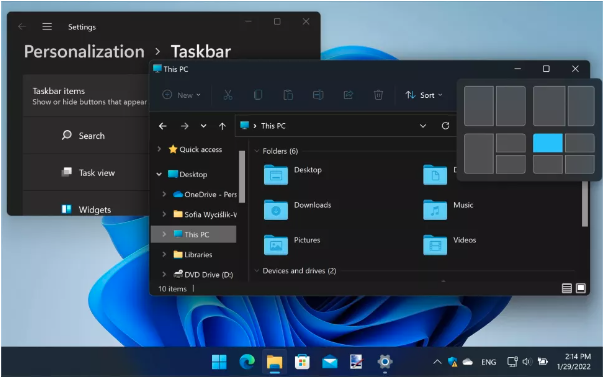Go forward using the File Explorer forward arrow
This screenshot has height=382, width=607.
pyautogui.click(x=185, y=126)
